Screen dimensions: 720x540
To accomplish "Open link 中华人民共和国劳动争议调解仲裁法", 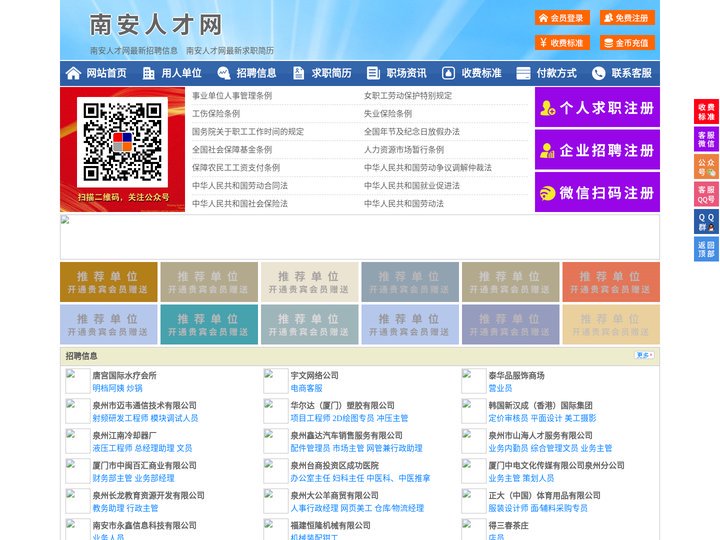I will click(x=428, y=168).
